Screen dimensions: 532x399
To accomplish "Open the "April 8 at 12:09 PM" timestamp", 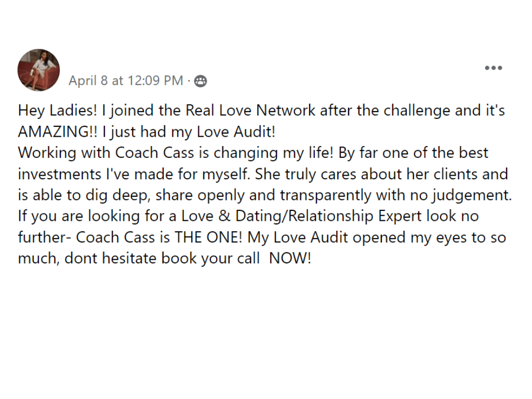I will click(x=126, y=81).
